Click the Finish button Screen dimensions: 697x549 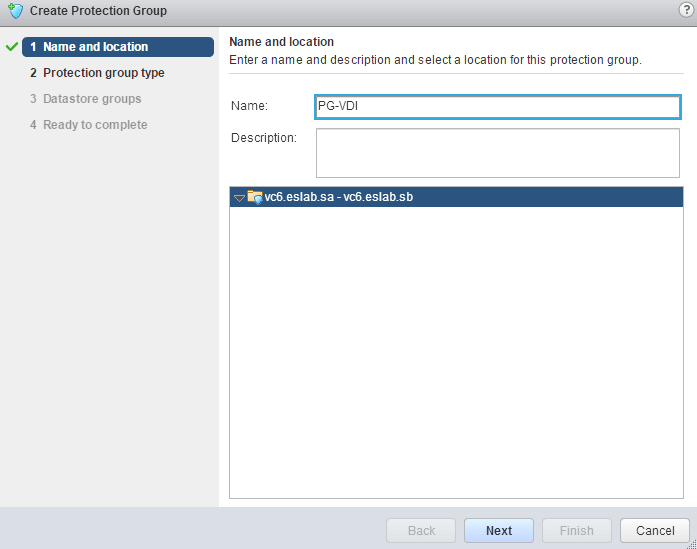click(x=576, y=530)
